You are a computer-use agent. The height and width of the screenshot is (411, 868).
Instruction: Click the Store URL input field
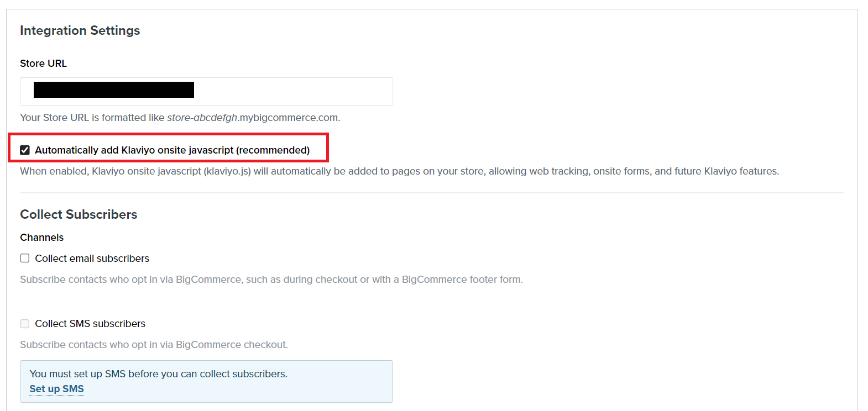206,91
